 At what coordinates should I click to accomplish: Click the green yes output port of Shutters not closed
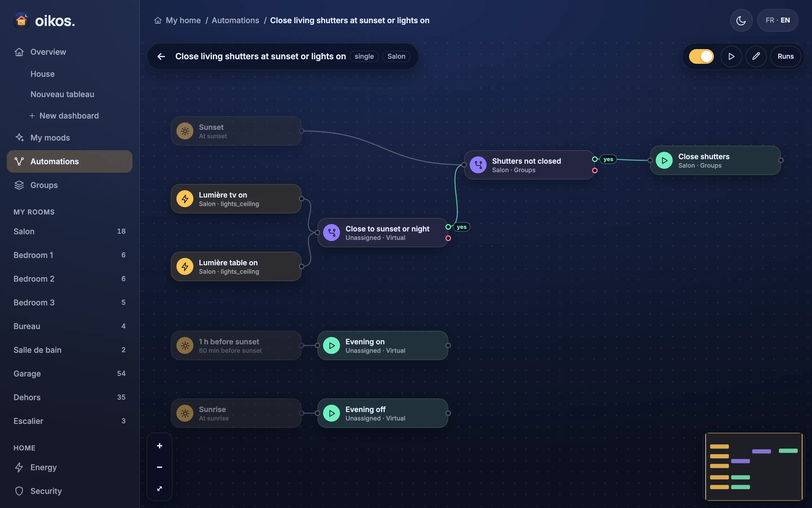[595, 159]
